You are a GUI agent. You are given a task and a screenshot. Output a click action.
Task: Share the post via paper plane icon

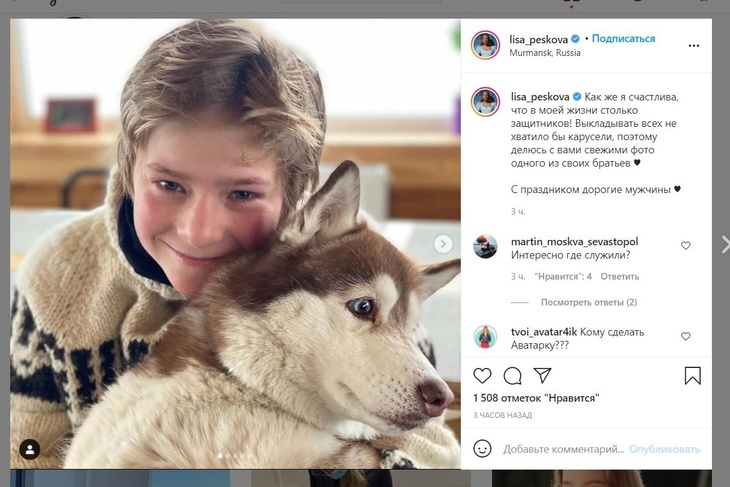(542, 376)
